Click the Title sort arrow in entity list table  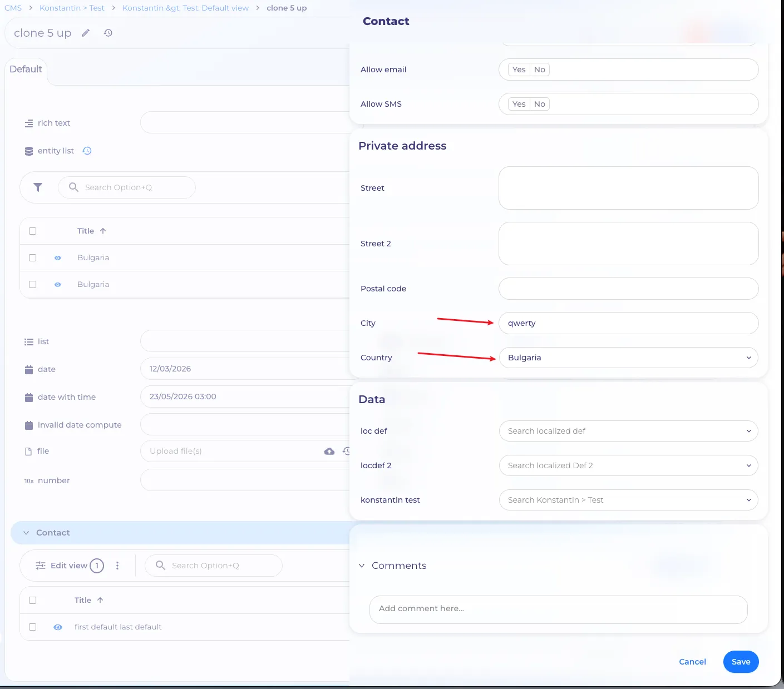[103, 231]
